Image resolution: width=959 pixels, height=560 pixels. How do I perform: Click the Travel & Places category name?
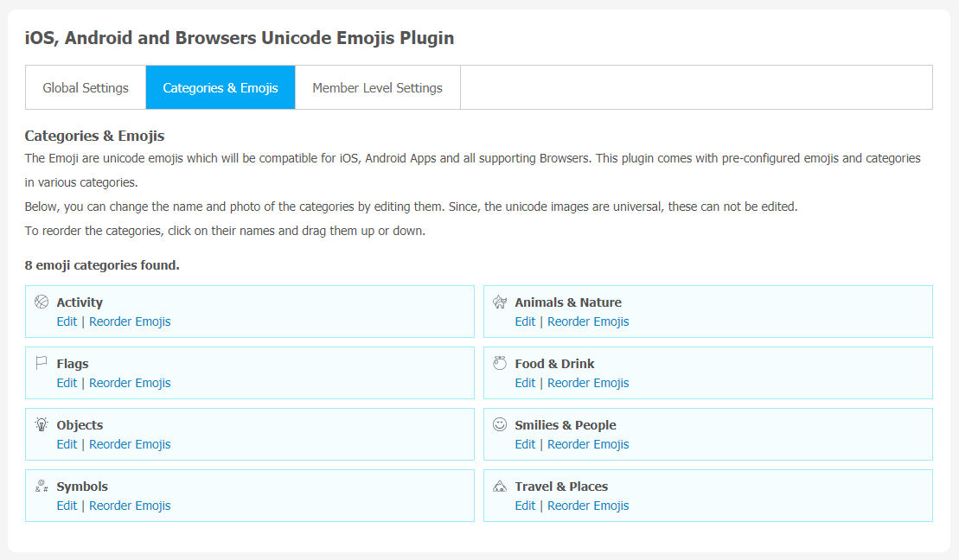click(561, 487)
